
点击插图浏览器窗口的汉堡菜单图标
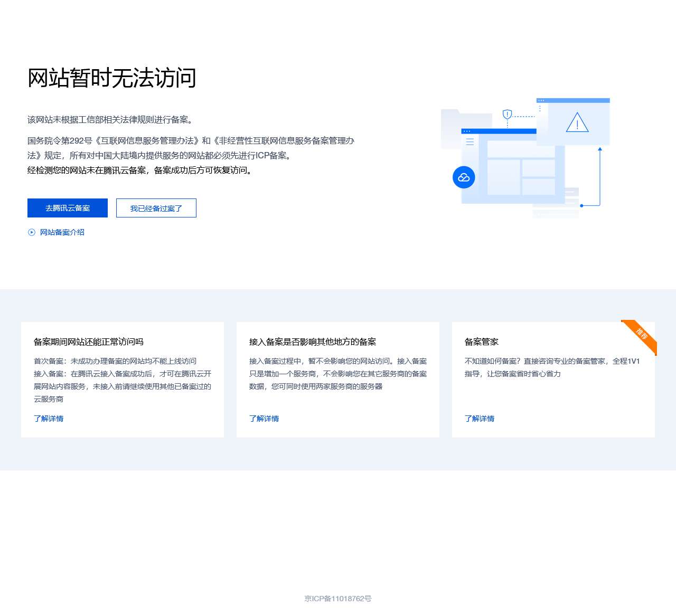[x=470, y=141]
